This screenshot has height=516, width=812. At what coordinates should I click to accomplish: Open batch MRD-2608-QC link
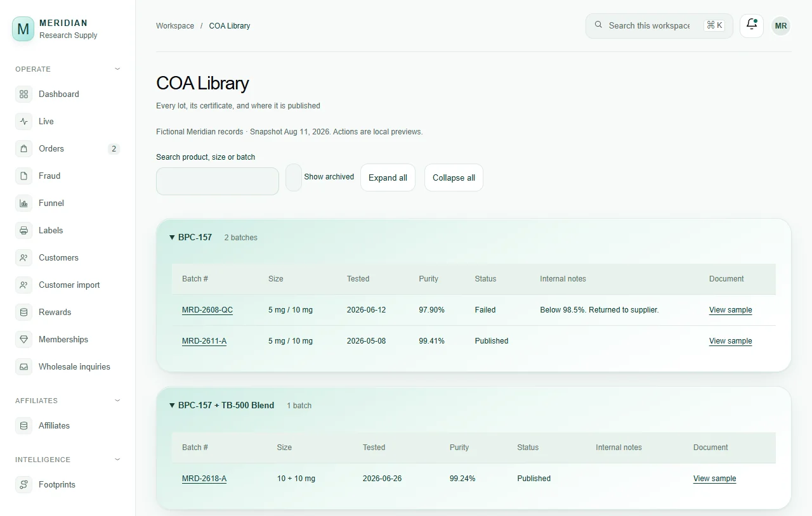click(207, 310)
